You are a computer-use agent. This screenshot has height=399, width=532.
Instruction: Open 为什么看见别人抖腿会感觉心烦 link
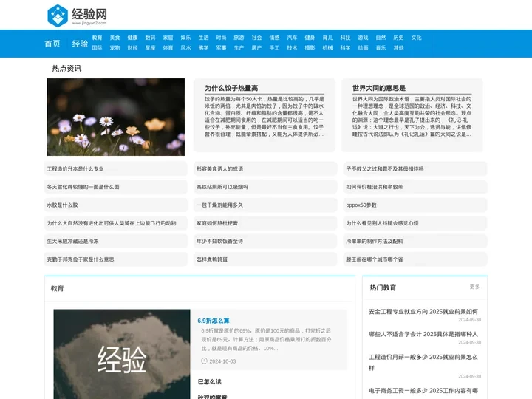coord(383,223)
